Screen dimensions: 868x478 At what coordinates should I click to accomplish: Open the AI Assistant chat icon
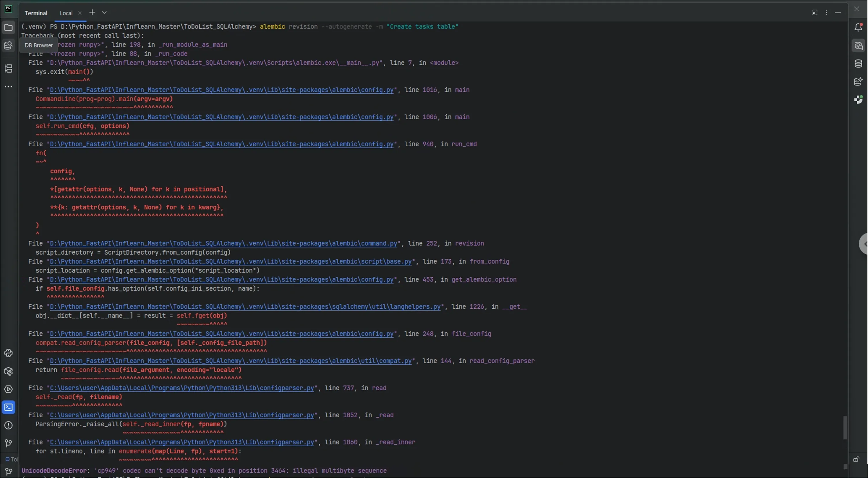coord(858,46)
